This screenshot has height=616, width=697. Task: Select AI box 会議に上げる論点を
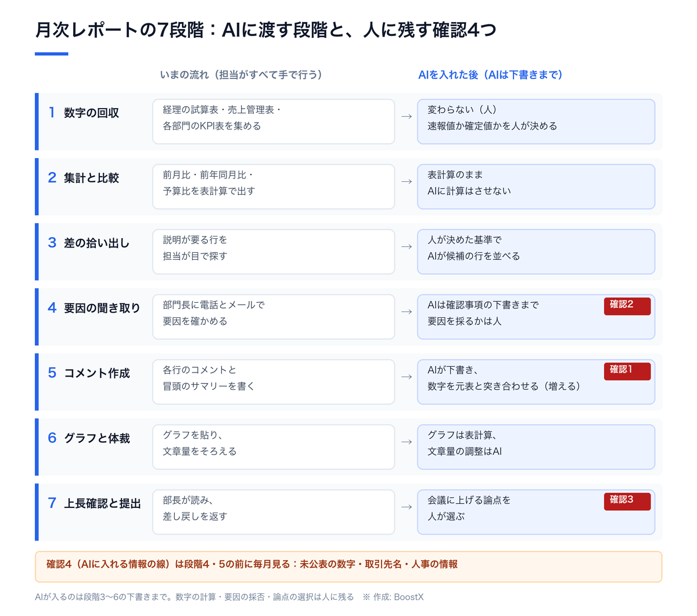pos(536,512)
